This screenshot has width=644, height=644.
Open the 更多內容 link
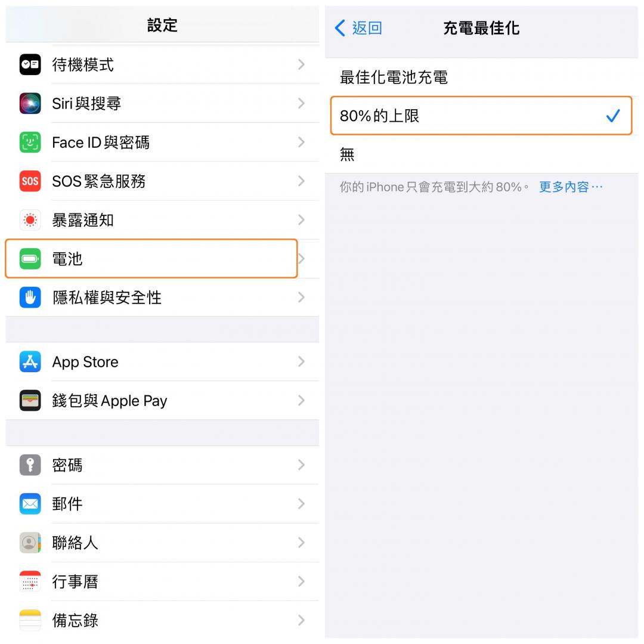coord(571,187)
